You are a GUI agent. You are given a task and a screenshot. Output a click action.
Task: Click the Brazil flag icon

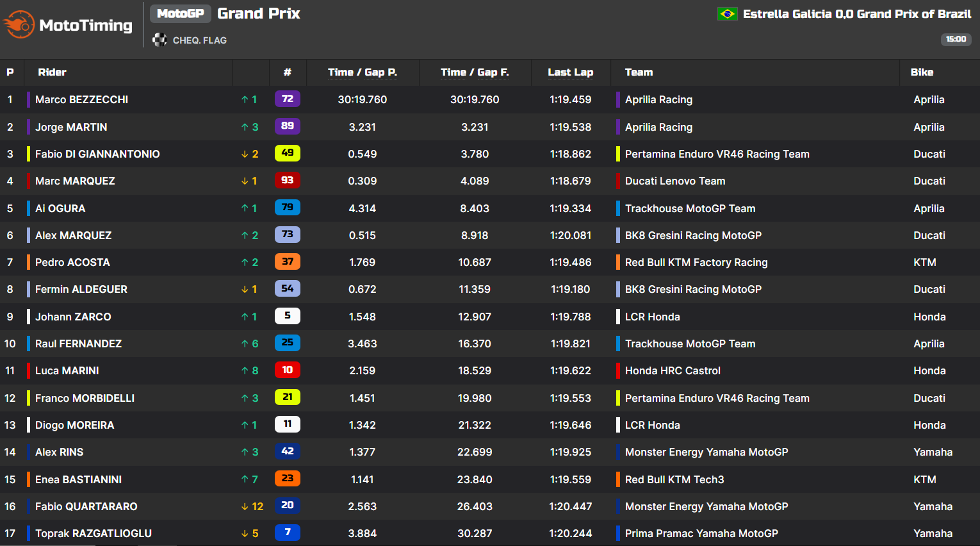point(727,13)
